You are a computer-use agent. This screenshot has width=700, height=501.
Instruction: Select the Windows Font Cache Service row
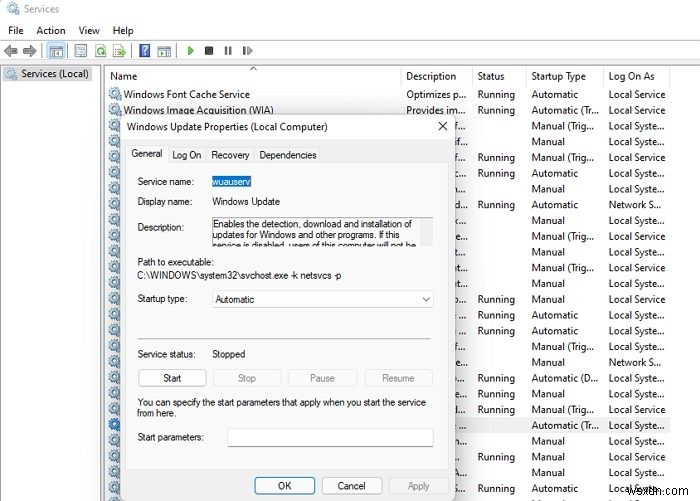[388, 94]
